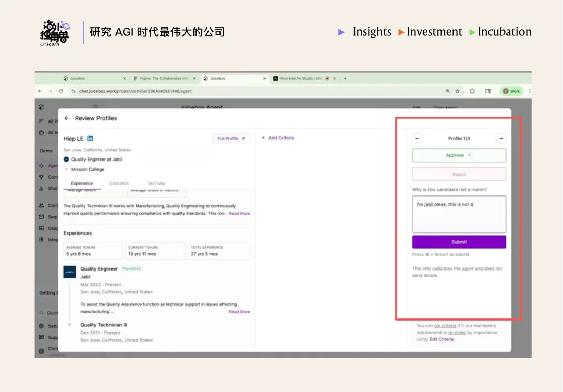Click the LinkedIn icon beside Hiep LE
The image size is (563, 392).
[90, 139]
